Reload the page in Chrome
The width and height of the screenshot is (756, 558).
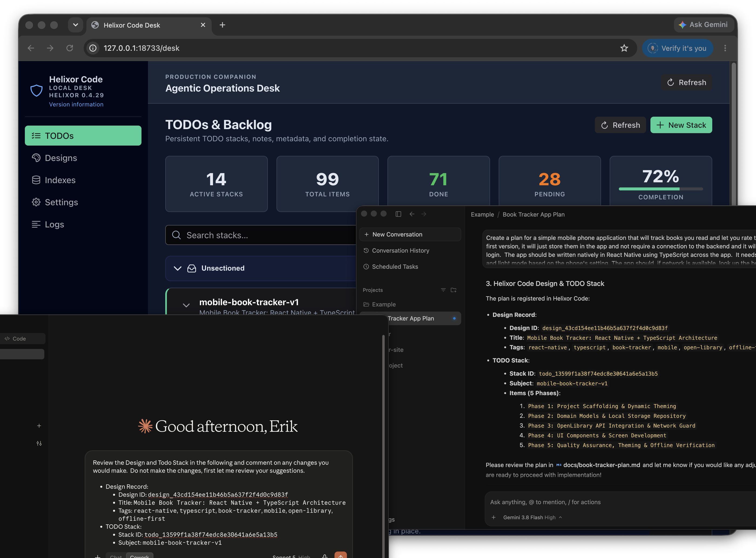pos(70,48)
